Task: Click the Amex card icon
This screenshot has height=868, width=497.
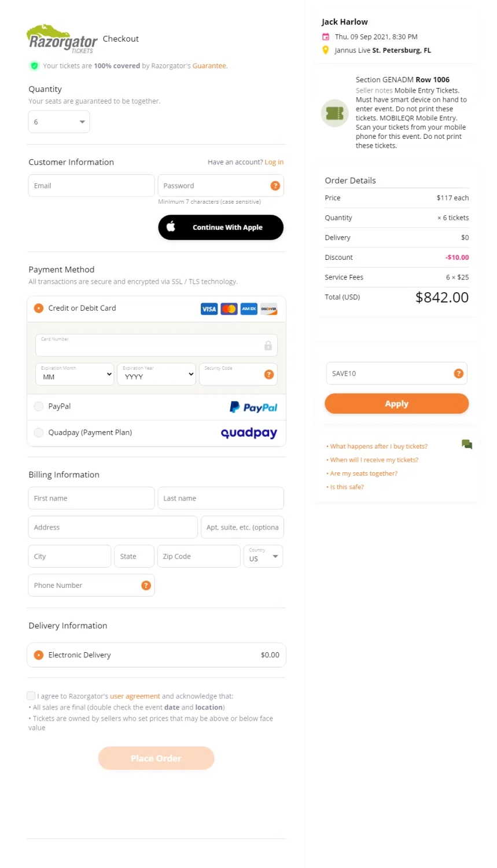Action: coord(249,309)
